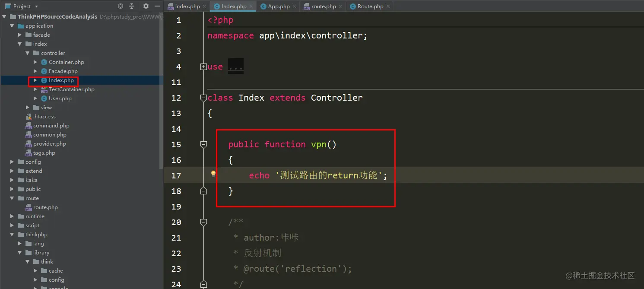Close the Route.php tab
644x289 pixels.
[x=388, y=6]
